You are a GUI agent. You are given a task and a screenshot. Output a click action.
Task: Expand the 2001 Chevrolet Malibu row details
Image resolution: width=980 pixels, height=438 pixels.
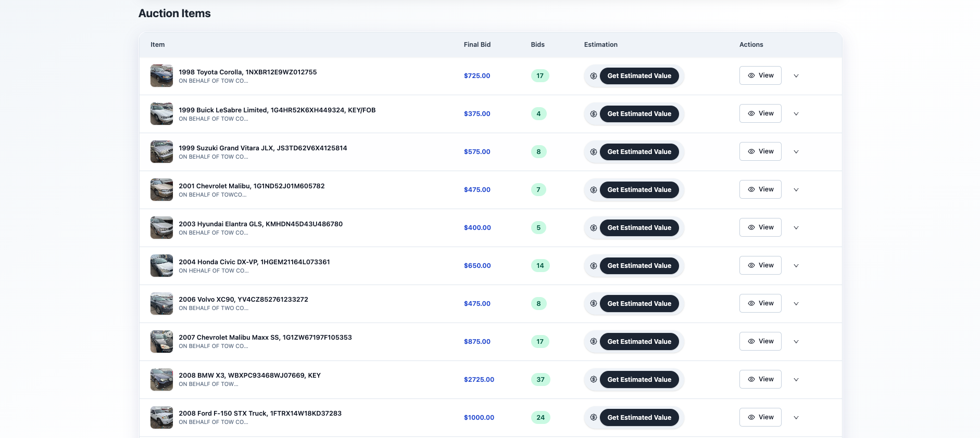[x=796, y=190]
